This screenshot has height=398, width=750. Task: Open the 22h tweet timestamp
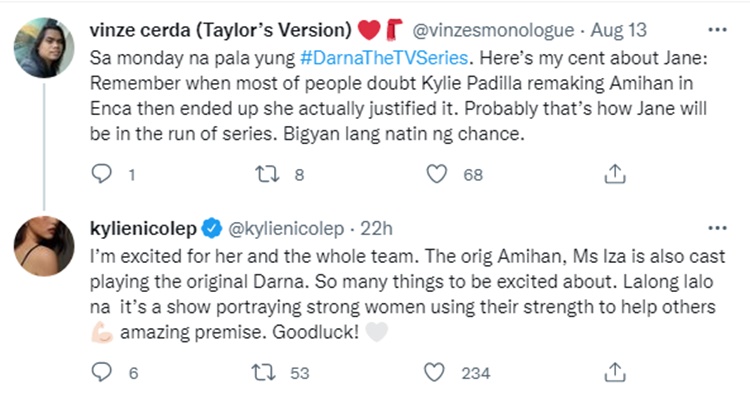point(376,229)
